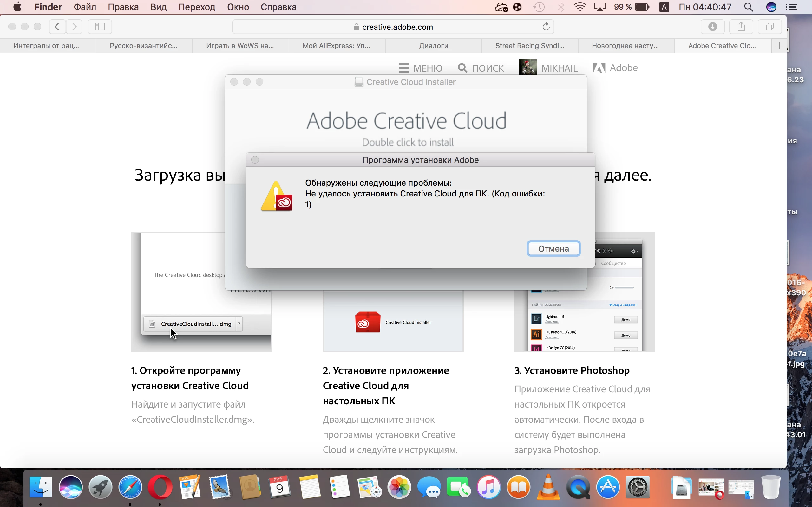The height and width of the screenshot is (507, 812).
Task: Open MIKHAIL profile menu
Action: pyautogui.click(x=548, y=68)
